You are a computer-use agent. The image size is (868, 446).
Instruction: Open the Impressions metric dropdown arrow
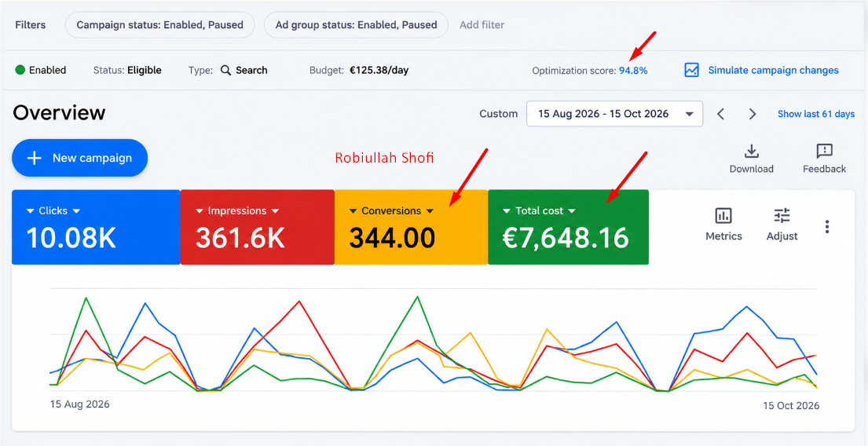coord(275,210)
